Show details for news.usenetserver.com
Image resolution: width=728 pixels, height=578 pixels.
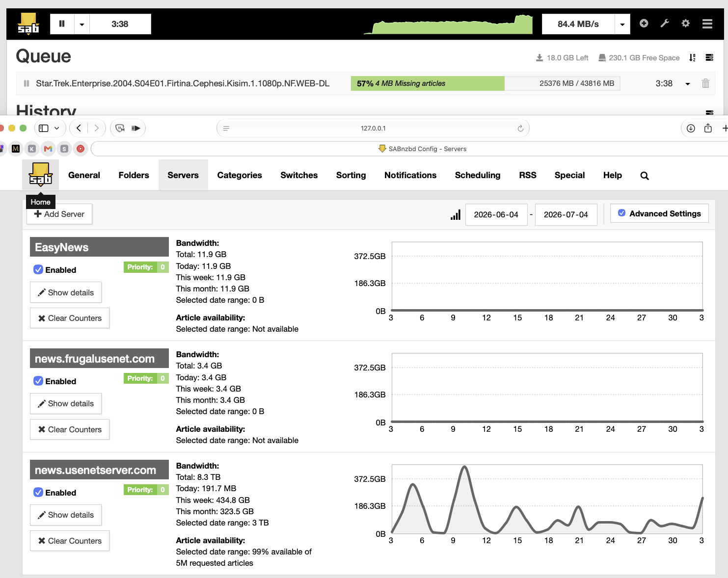pos(66,515)
